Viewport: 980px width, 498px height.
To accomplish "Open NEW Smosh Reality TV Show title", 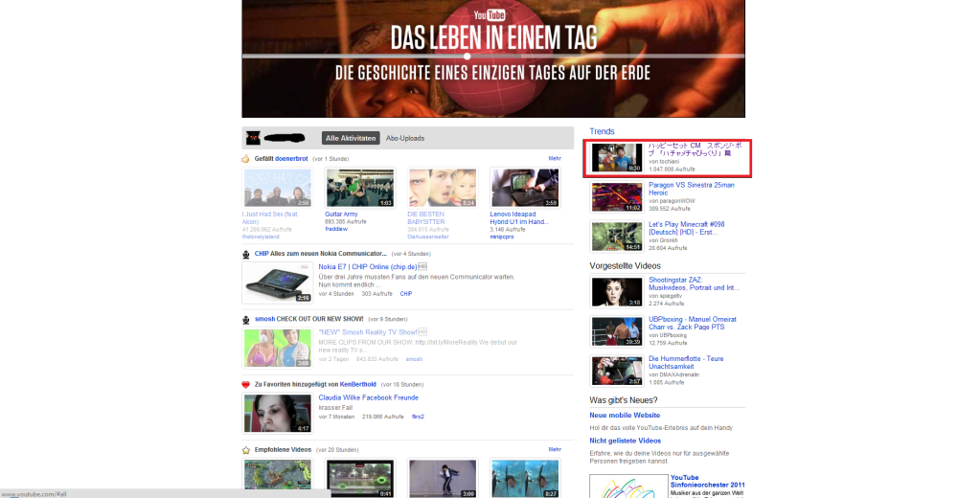I will (368, 332).
